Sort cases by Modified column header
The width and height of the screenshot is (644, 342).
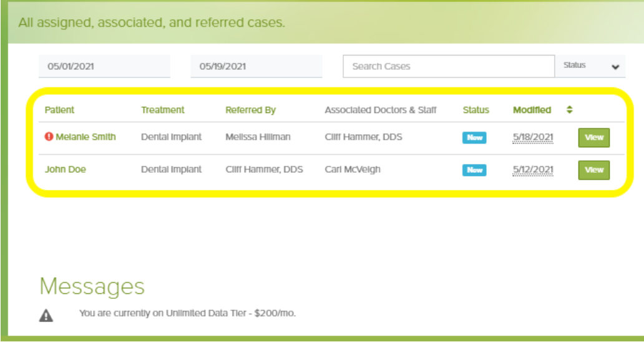(x=532, y=110)
